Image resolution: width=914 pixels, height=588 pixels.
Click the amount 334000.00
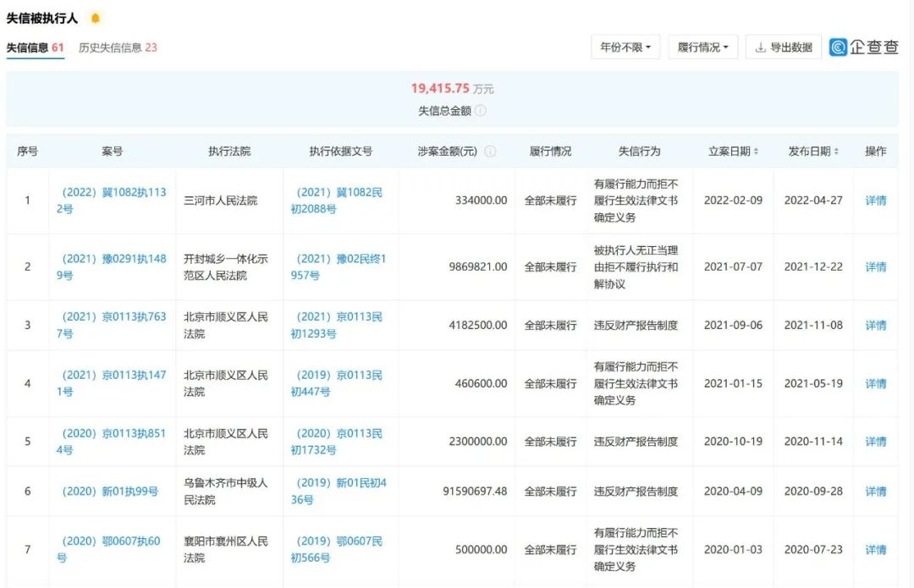pos(481,201)
